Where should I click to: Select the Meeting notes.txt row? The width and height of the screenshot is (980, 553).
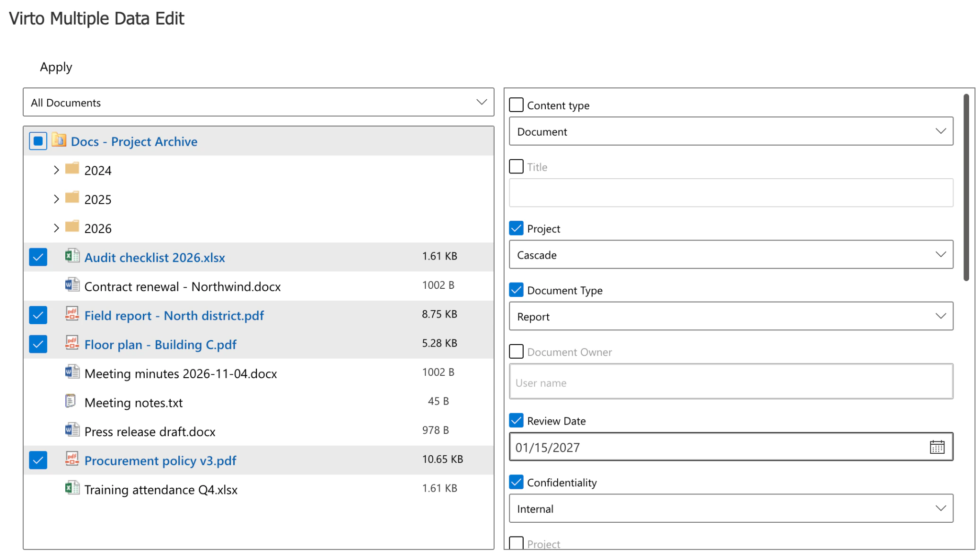pyautogui.click(x=258, y=402)
